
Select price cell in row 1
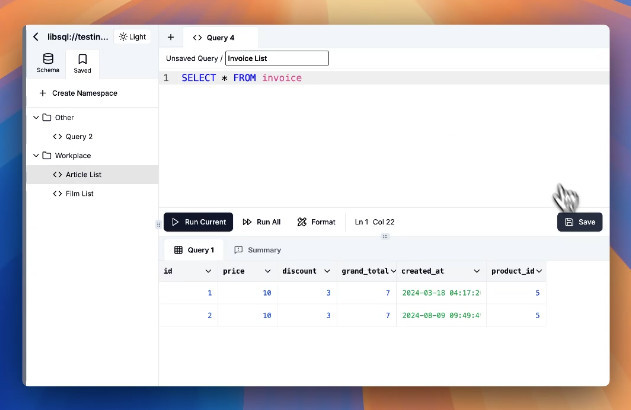[x=247, y=293]
